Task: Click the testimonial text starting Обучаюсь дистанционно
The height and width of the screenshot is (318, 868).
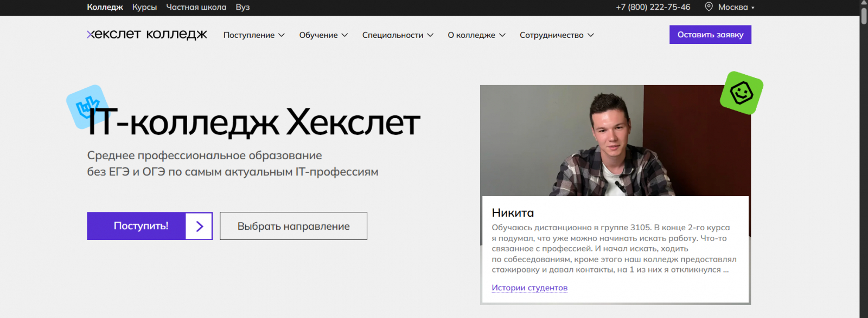Action: (x=614, y=249)
